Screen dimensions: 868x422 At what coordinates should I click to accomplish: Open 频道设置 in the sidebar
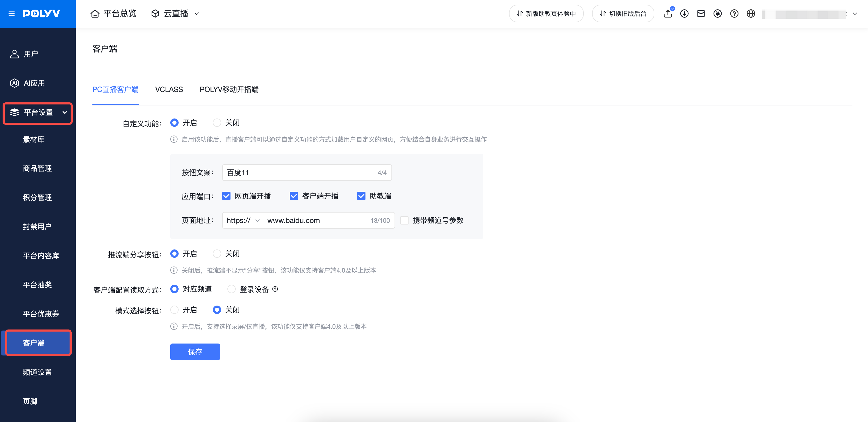coord(37,372)
